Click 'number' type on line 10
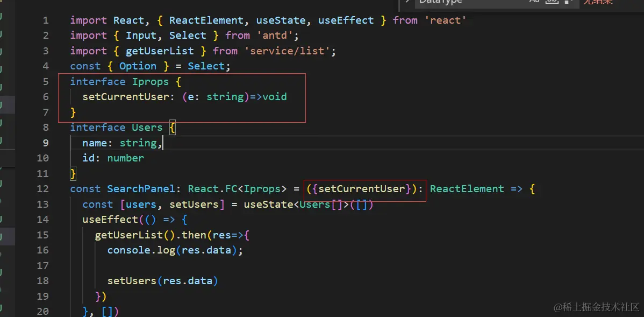 (126, 158)
